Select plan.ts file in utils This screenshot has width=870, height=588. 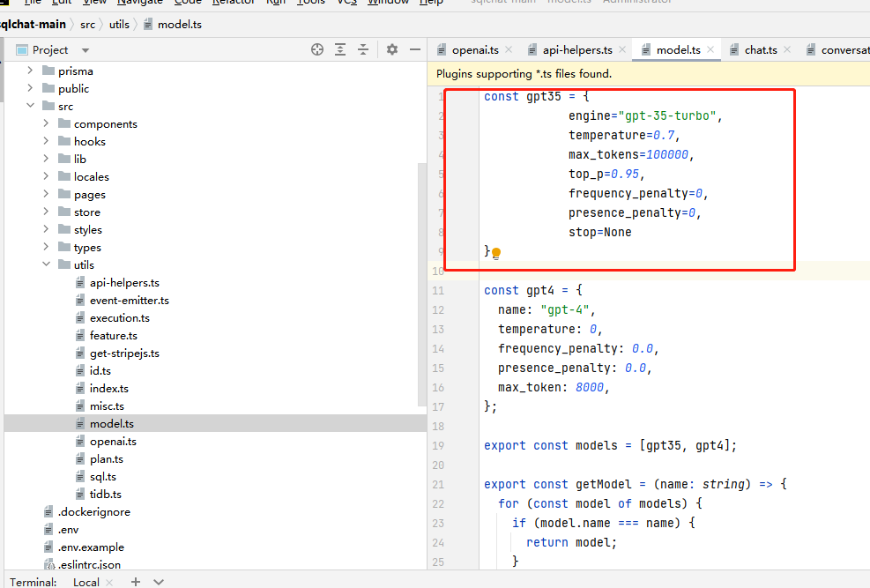[x=107, y=459]
